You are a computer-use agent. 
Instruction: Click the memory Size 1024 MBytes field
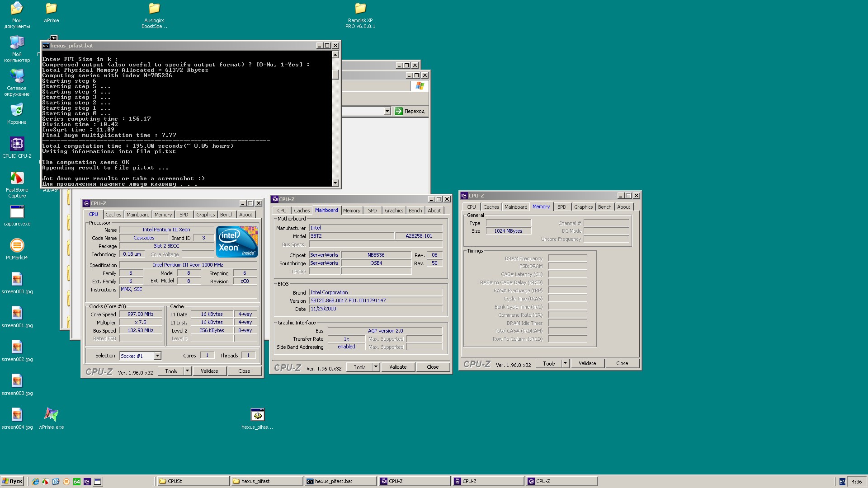click(509, 231)
